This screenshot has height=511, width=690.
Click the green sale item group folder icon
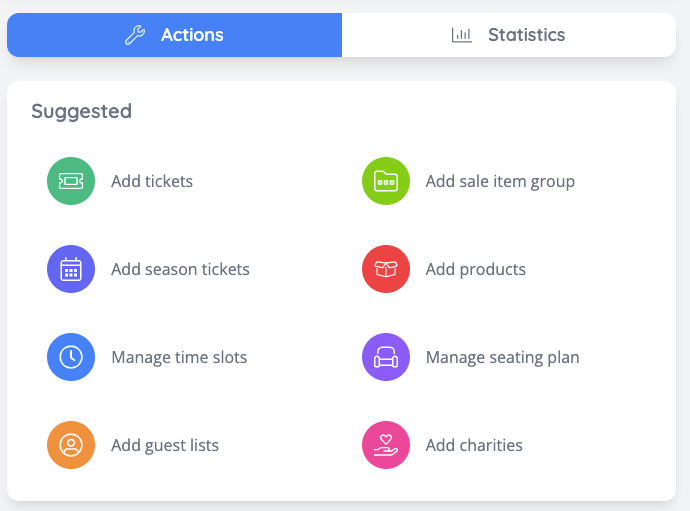(385, 182)
